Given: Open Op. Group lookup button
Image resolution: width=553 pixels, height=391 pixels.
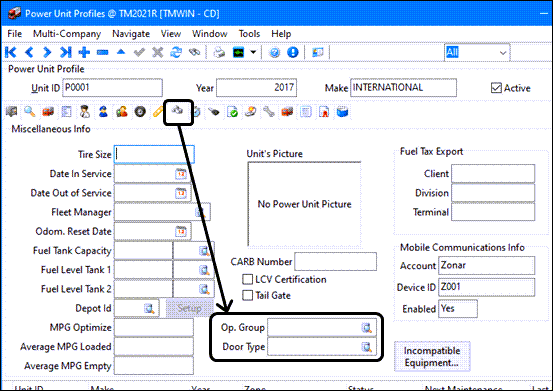Looking at the screenshot, I should click(x=367, y=328).
